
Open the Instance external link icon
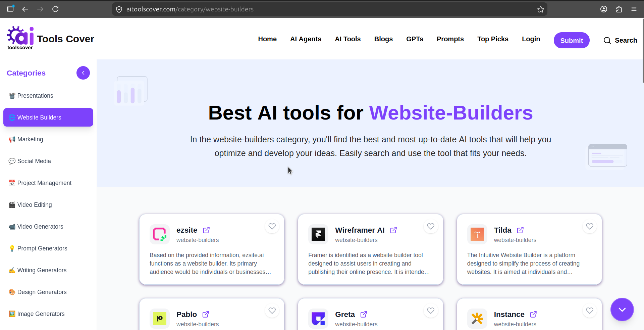(533, 314)
